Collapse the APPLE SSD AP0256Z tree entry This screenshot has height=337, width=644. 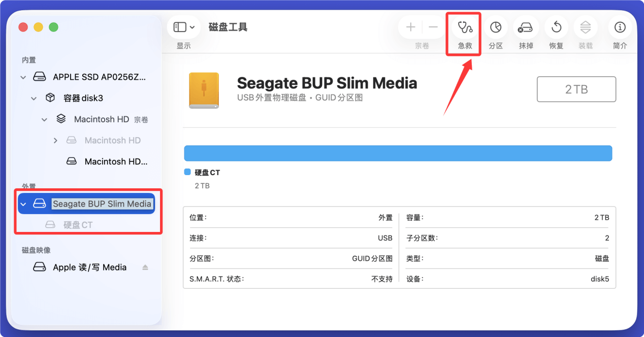pos(23,77)
